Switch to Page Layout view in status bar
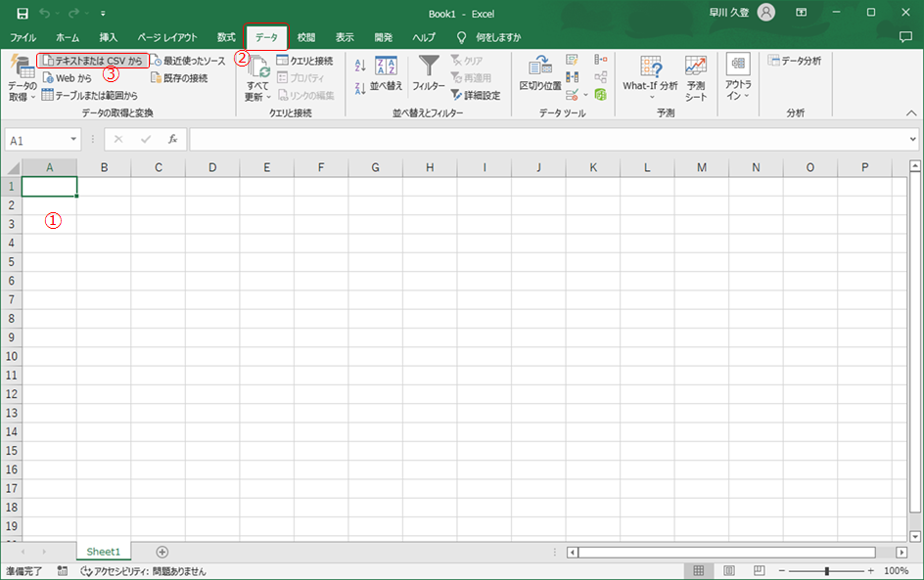Screen dimensions: 924x580 tap(729, 570)
